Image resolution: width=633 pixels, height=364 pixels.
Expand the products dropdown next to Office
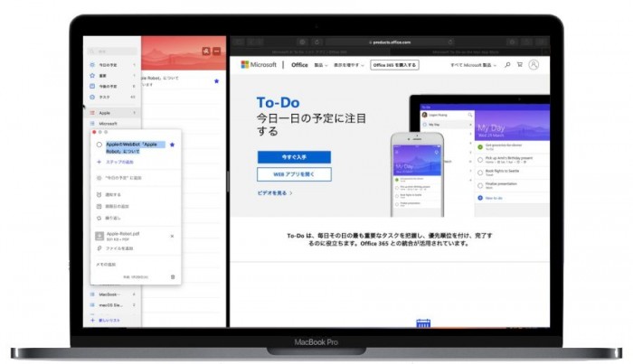point(321,65)
